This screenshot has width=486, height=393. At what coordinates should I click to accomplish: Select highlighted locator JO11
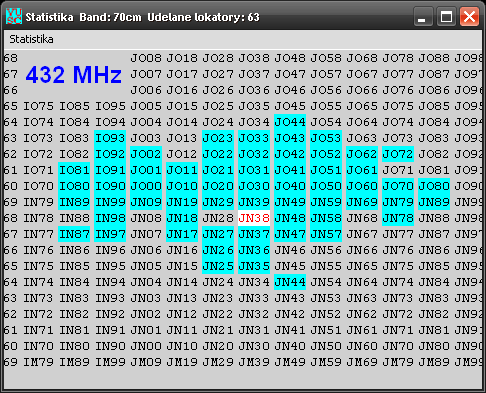pos(182,170)
